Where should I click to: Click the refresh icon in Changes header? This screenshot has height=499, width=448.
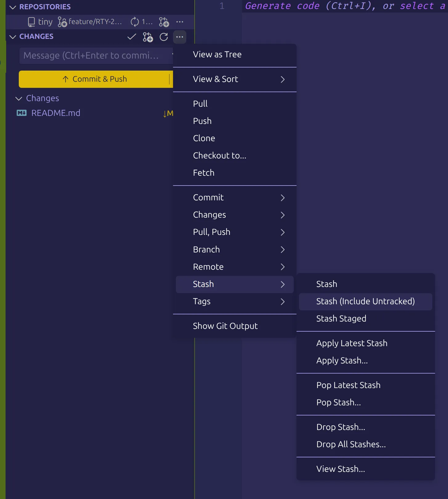pos(164,37)
